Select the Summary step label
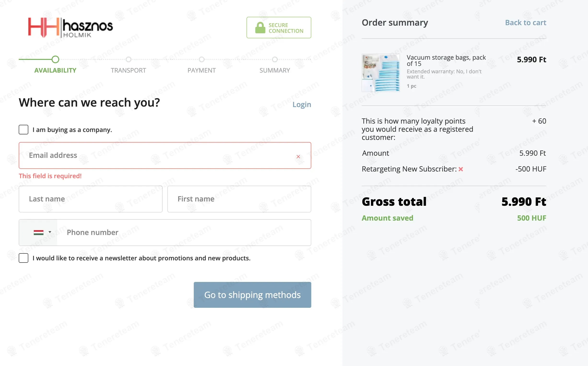The height and width of the screenshot is (366, 588). click(x=275, y=70)
